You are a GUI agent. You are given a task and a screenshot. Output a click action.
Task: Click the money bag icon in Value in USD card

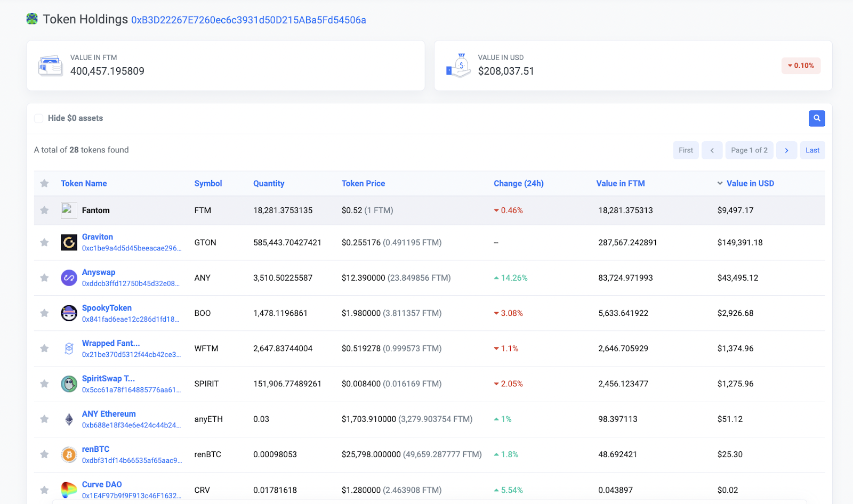click(458, 66)
